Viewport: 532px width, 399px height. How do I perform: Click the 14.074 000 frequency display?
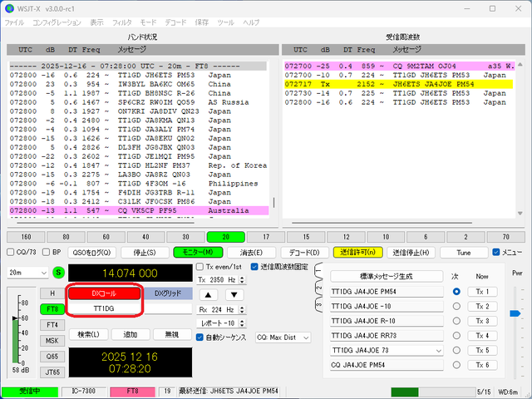tap(131, 273)
